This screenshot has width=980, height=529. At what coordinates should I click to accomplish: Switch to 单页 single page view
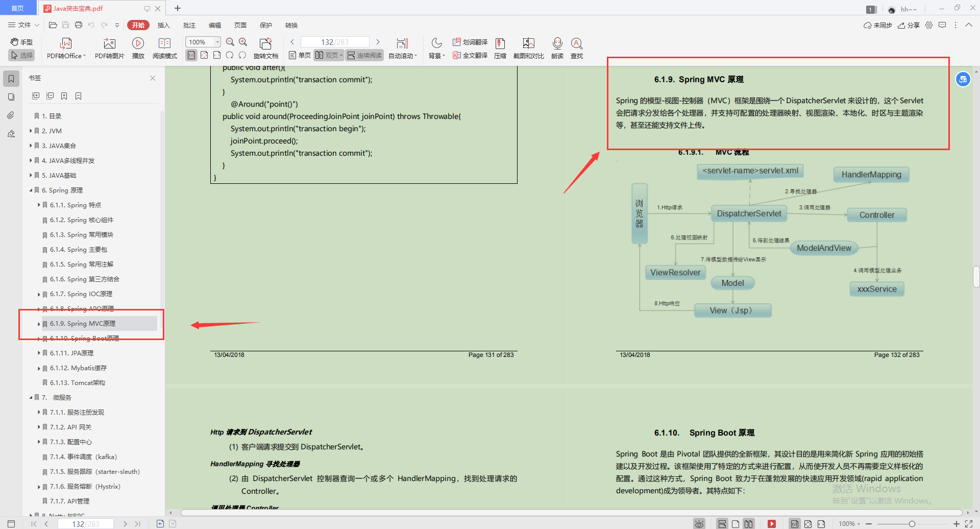click(x=300, y=55)
